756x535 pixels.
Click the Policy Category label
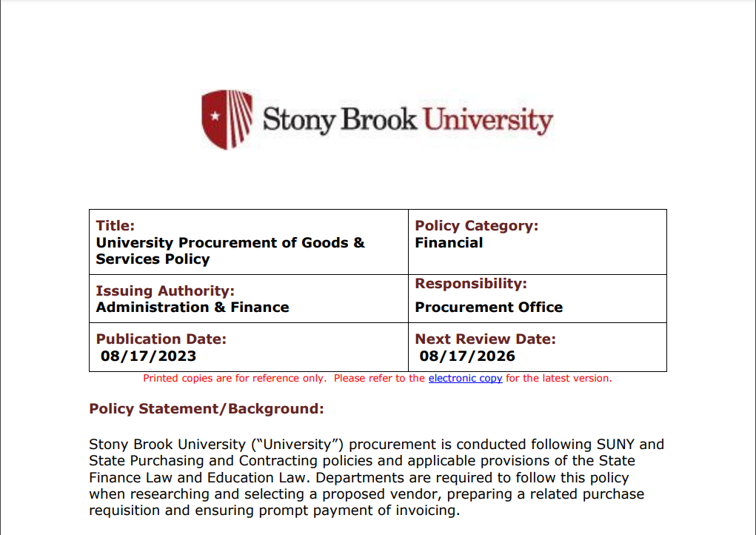tap(476, 226)
